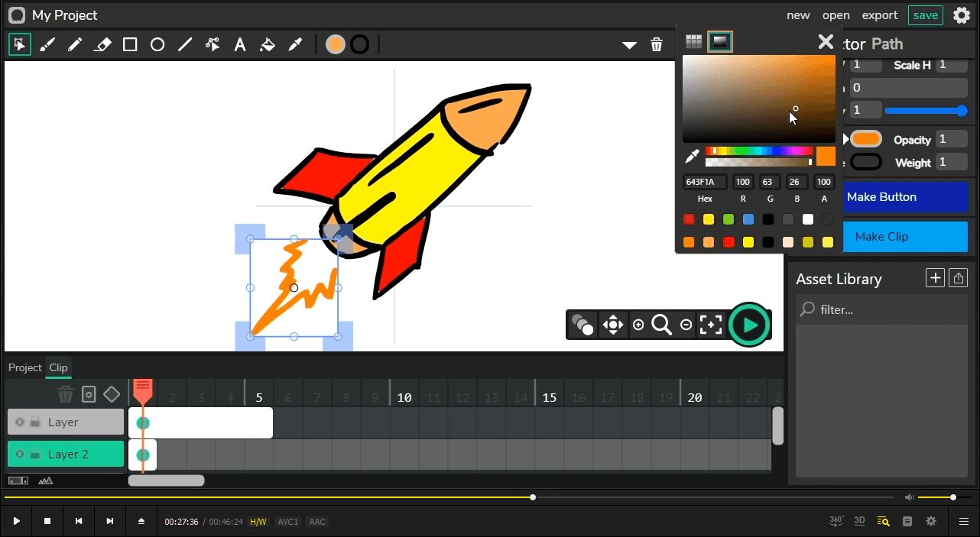Toggle visibility of Layer
The height and width of the screenshot is (537, 980).
pos(20,422)
